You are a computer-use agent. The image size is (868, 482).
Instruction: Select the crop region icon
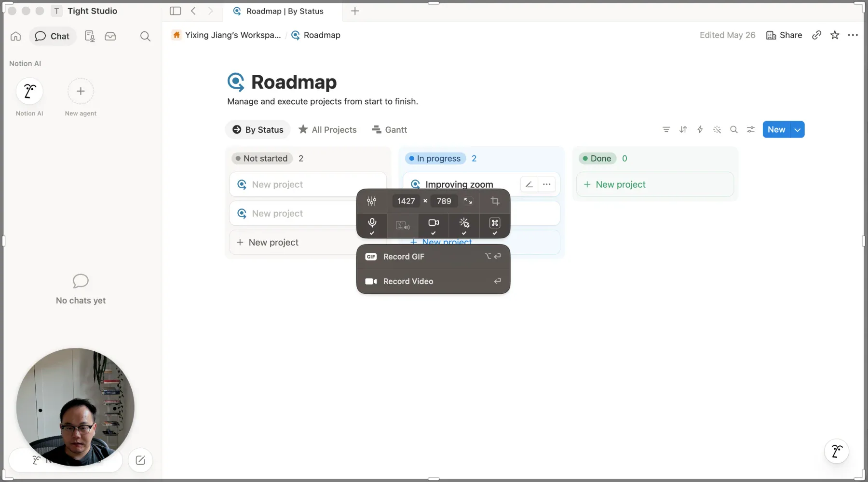495,201
